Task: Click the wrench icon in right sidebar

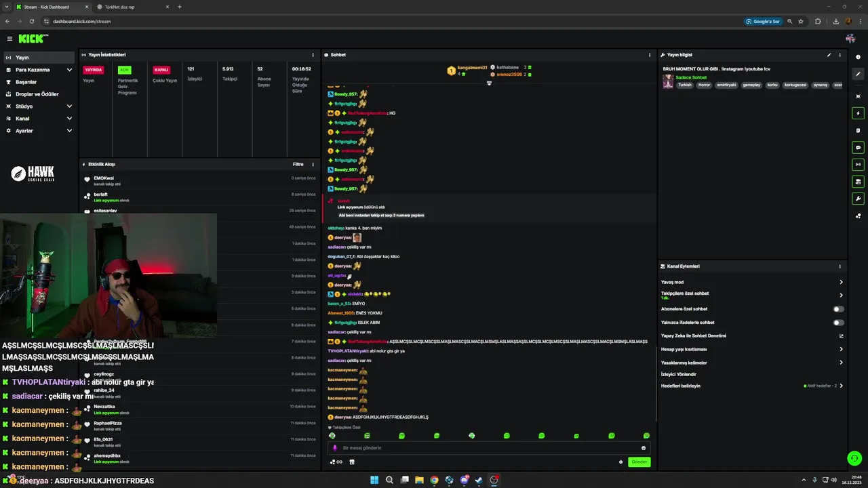Action: click(858, 199)
